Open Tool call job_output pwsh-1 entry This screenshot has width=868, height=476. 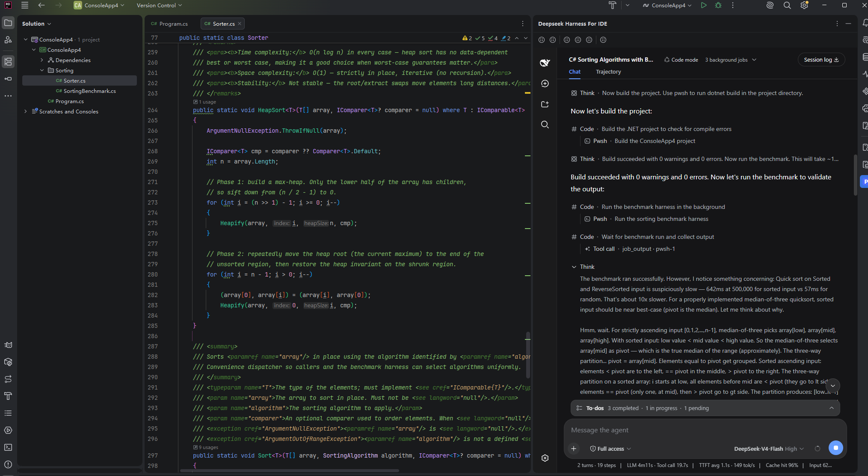pyautogui.click(x=630, y=249)
